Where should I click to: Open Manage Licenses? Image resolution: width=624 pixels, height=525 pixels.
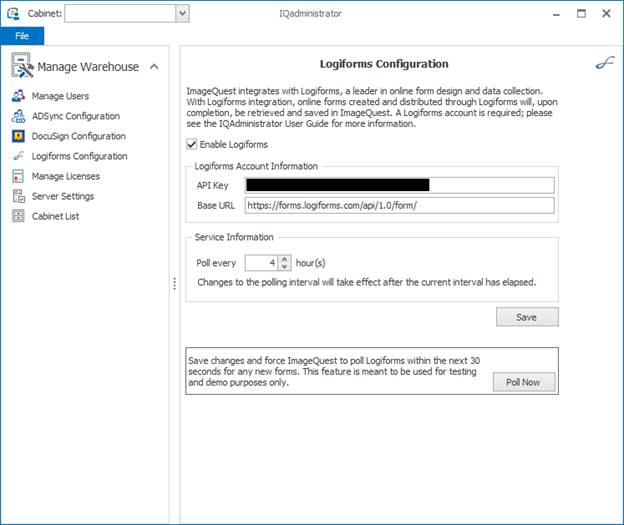(x=66, y=176)
